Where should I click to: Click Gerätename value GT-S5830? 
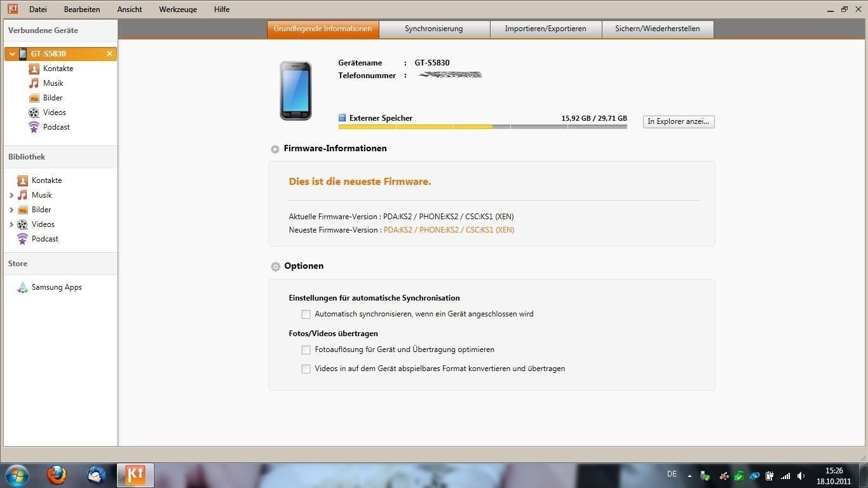(432, 63)
